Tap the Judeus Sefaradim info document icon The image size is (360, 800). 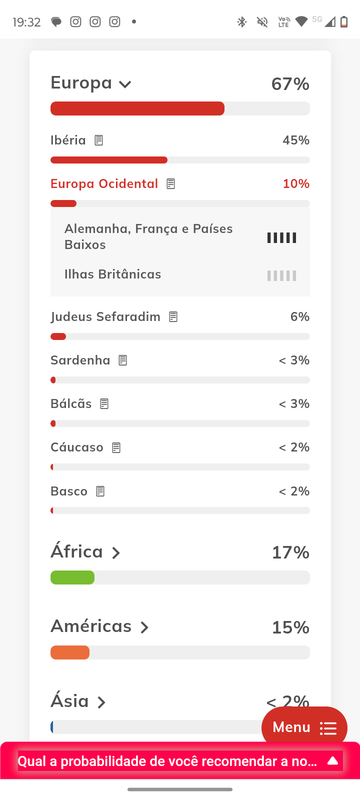click(173, 317)
